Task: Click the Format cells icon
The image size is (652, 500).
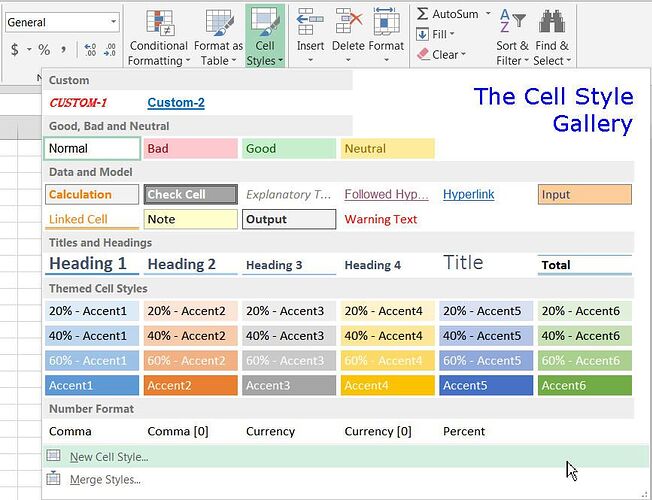Action: point(386,22)
